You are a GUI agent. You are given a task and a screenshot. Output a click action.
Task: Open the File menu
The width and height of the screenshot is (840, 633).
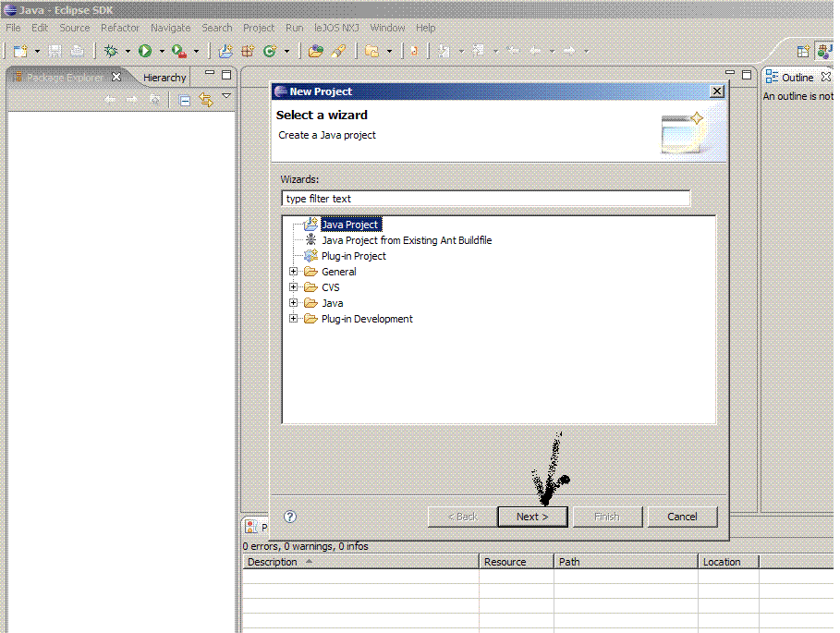13,28
